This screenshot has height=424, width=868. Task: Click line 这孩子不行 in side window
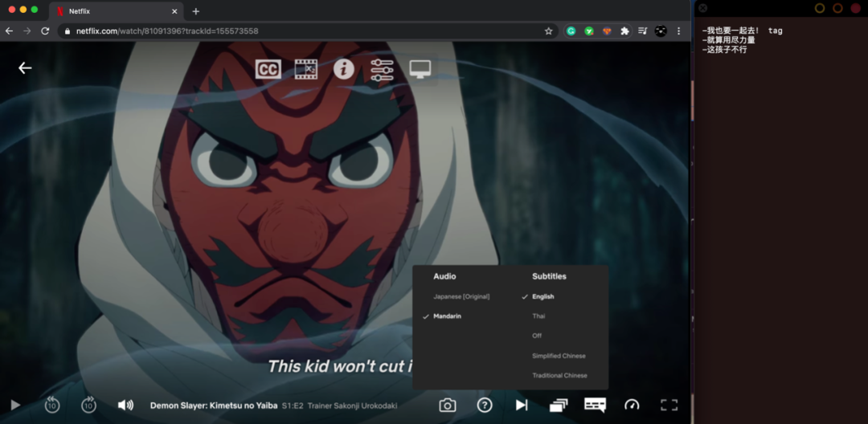(724, 50)
